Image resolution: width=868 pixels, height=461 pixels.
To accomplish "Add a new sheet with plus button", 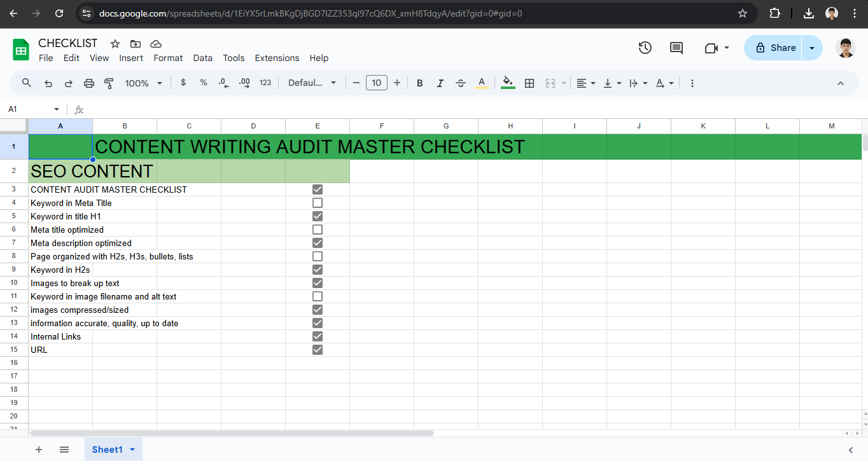I will click(x=39, y=450).
